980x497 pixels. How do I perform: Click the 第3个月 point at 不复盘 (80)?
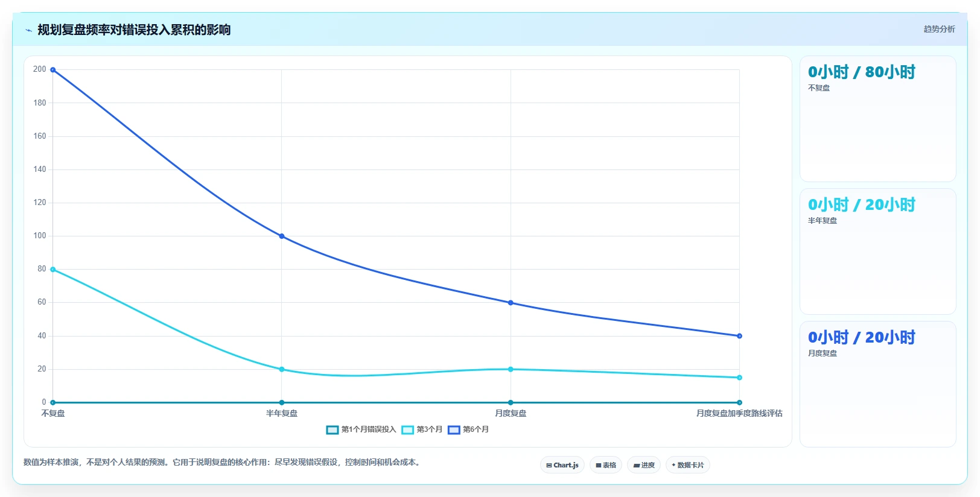pyautogui.click(x=53, y=270)
